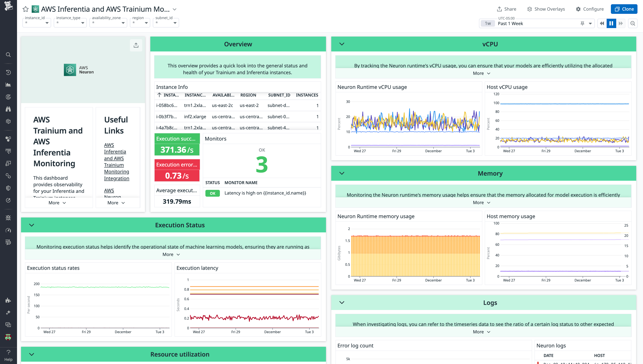This screenshot has width=643, height=364.
Task: Select the Error Tracking bug icon in sidebar
Action: [x=8, y=218]
